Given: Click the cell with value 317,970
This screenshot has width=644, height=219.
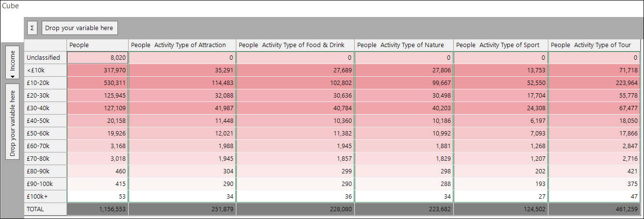Looking at the screenshot, I should (x=98, y=70).
